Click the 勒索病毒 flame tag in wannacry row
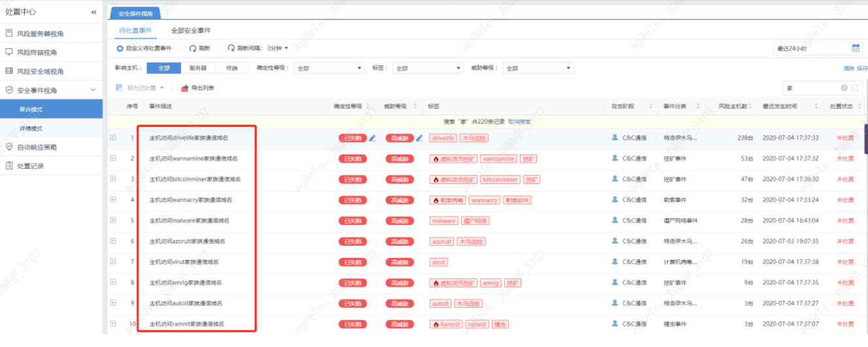The height and width of the screenshot is (347, 868). pos(448,200)
